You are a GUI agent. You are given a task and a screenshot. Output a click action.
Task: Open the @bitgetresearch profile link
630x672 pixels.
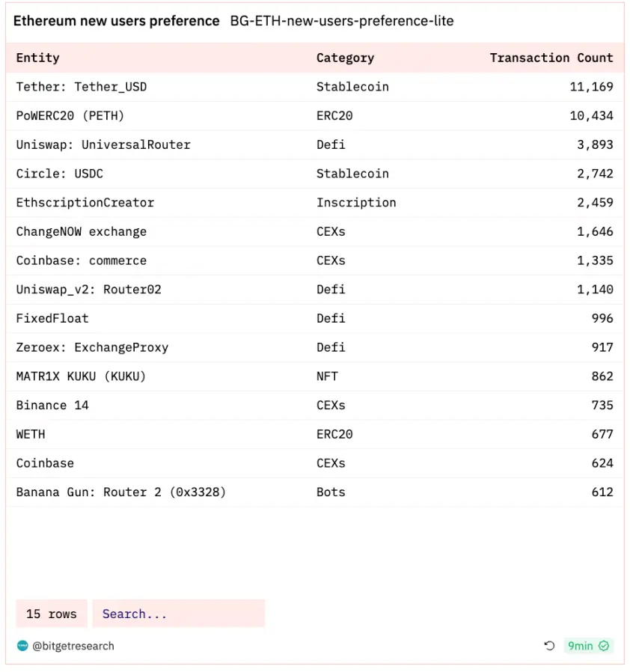[73, 646]
